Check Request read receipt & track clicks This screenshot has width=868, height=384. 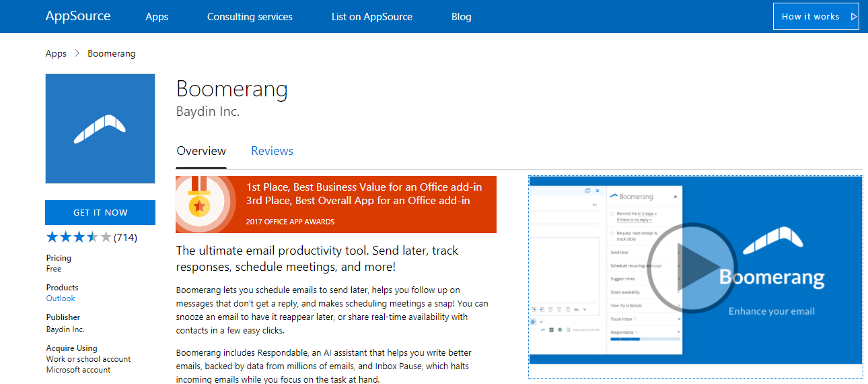(612, 233)
